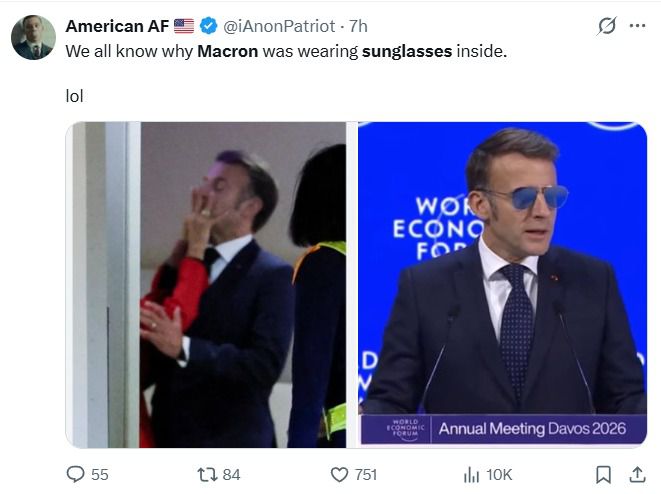Open the left photo of Macron
The image size is (661, 494).
205,284
